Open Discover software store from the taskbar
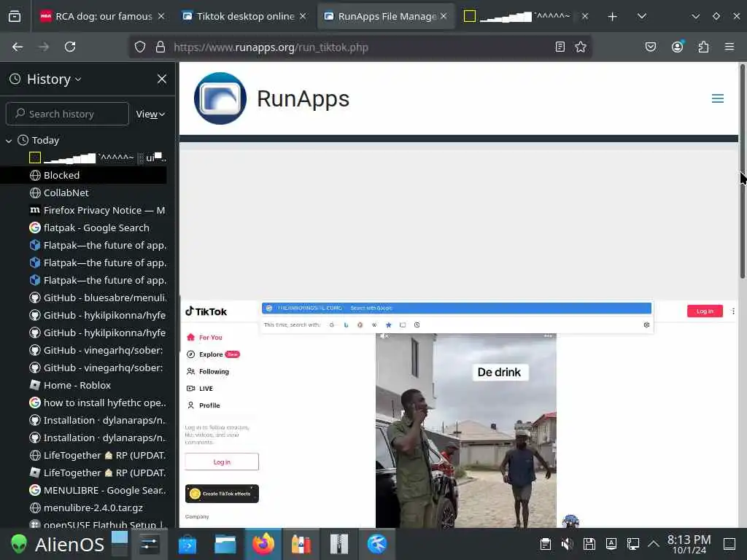 click(187, 544)
